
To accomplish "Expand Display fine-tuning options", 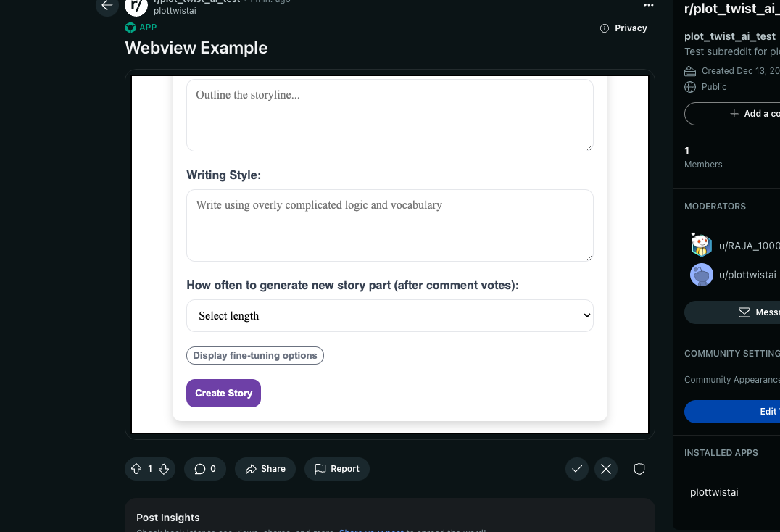I will [x=255, y=355].
